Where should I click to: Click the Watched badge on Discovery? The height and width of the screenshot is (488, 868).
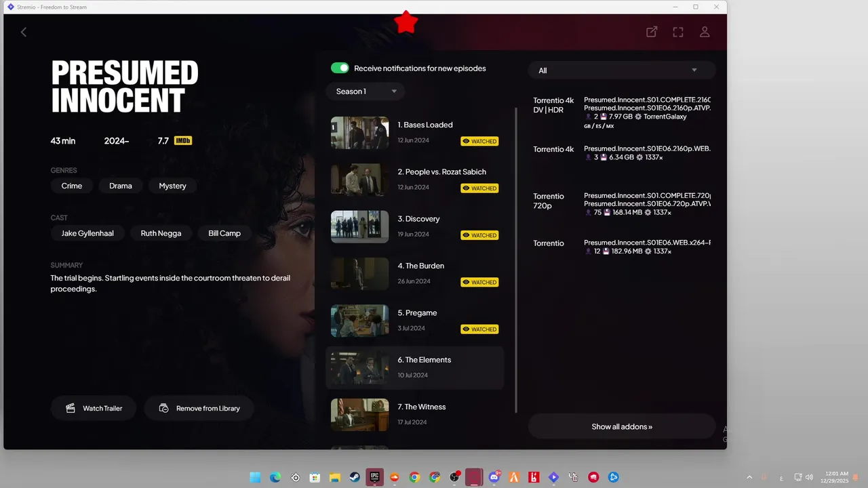(479, 235)
